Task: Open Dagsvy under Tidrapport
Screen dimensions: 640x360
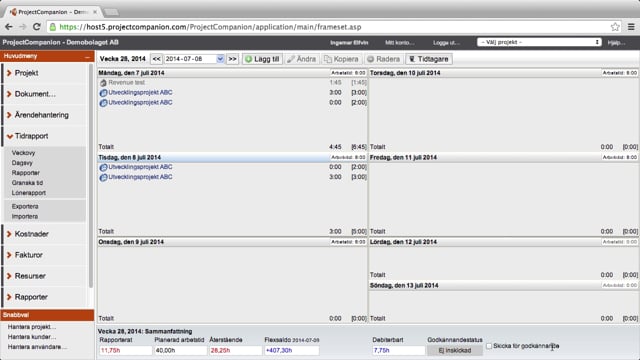Action: [22, 163]
